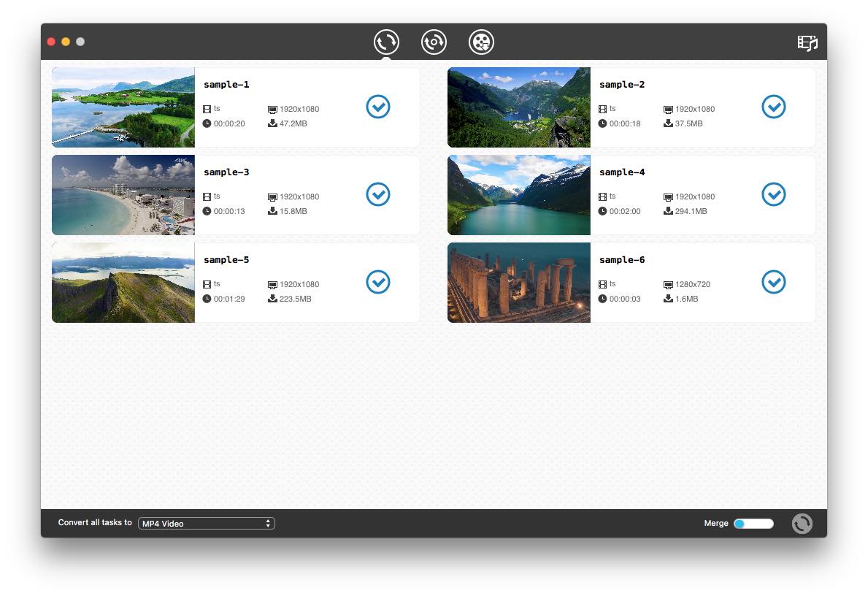Deselect the sample-1 video checkmark
This screenshot has height=596, width=868.
point(378,107)
